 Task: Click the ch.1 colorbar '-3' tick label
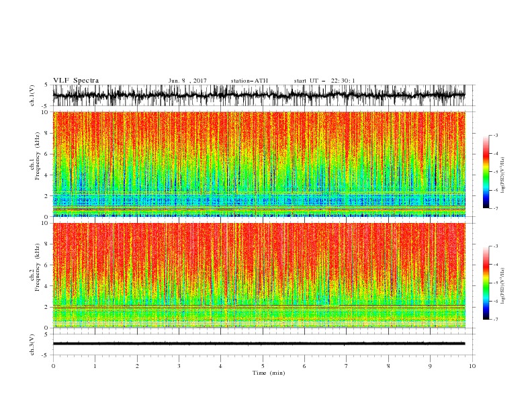click(x=495, y=135)
